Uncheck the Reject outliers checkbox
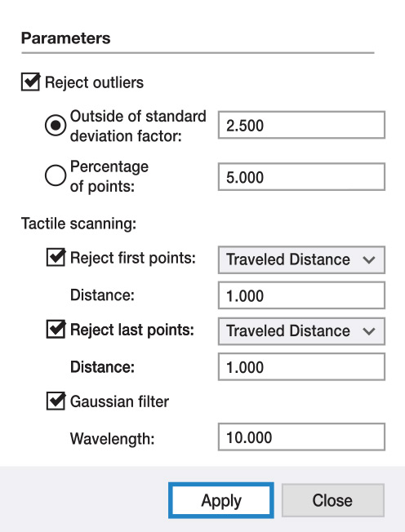Image resolution: width=405 pixels, height=532 pixels. 30,82
